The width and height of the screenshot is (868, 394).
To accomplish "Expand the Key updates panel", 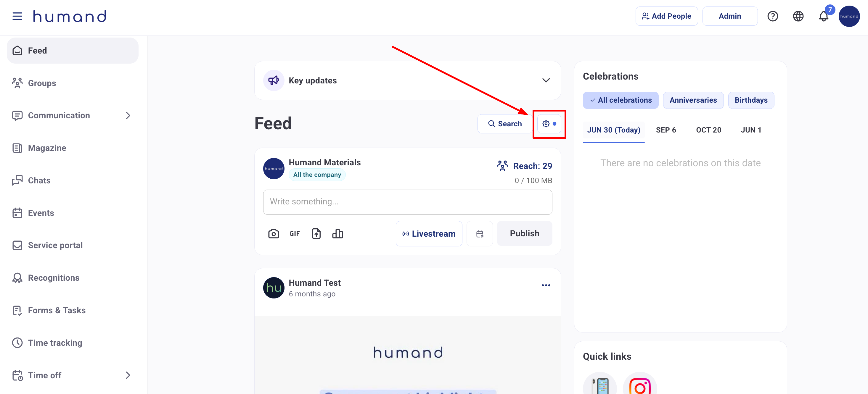I will point(546,80).
